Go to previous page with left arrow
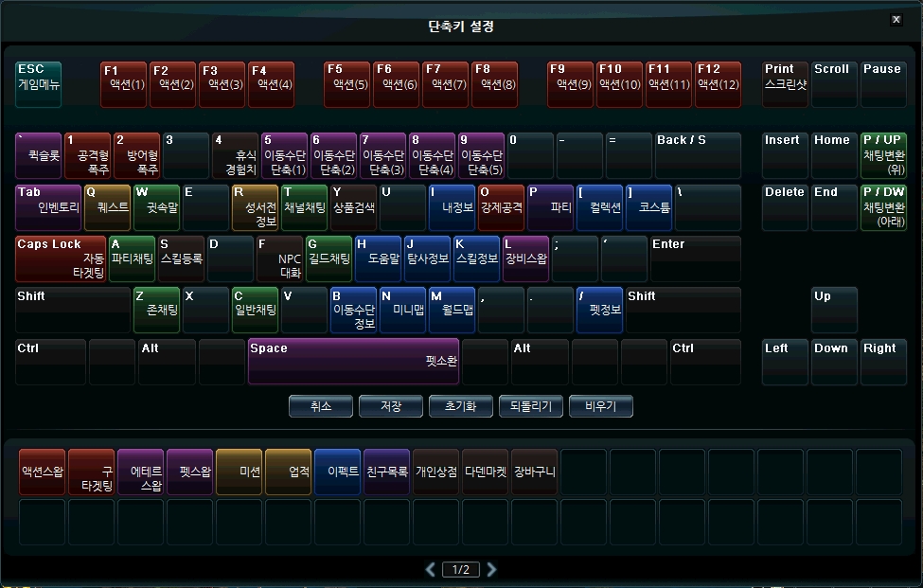The image size is (923, 588). click(431, 569)
